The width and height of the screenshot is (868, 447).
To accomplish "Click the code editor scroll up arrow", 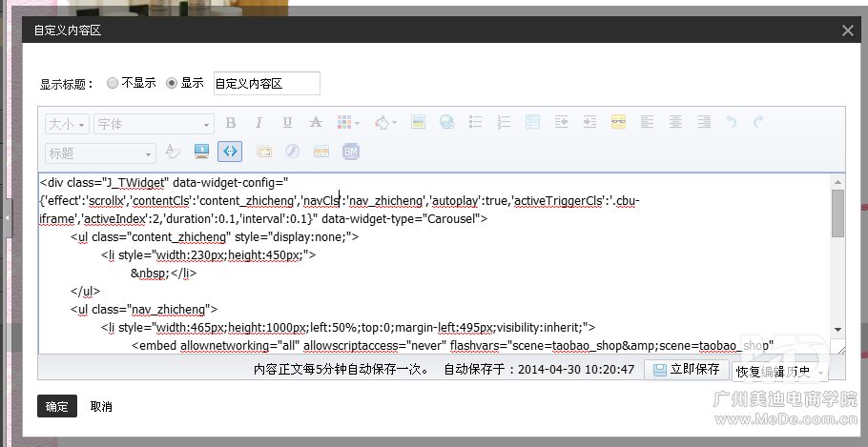I will (837, 182).
